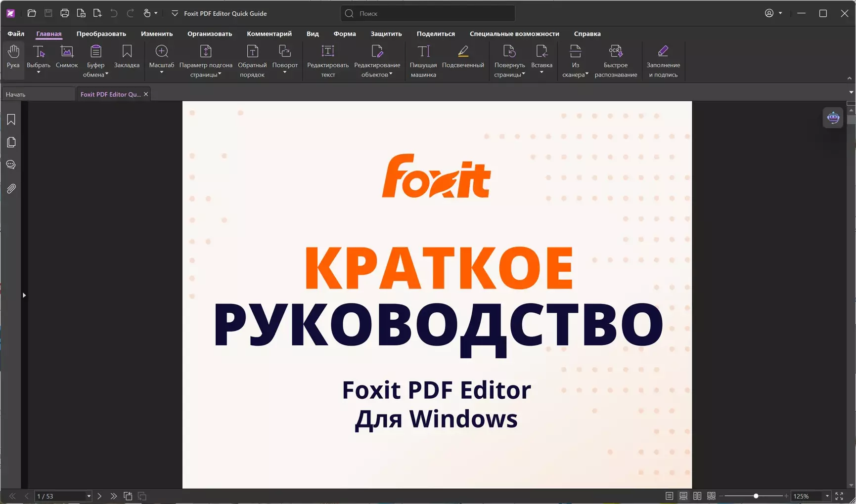Click the zoom slider handle
Viewport: 856px width, 504px height.
[x=756, y=496]
